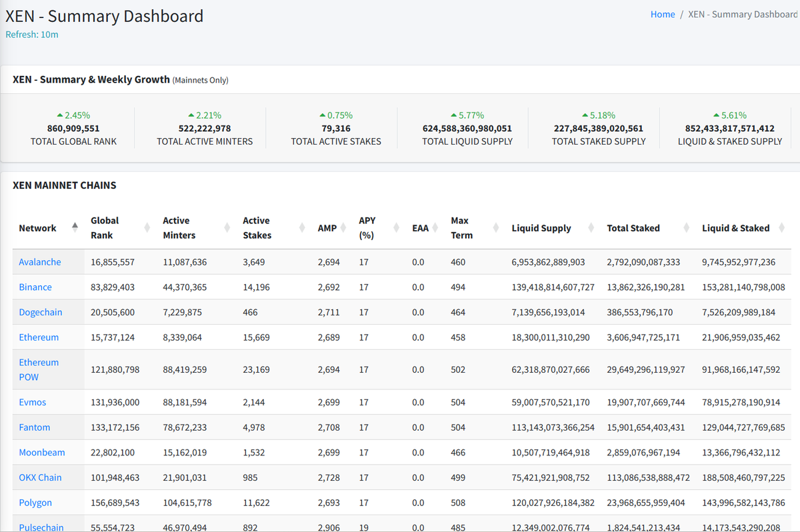Select total active minters value 522,222,978
The image size is (800, 532).
pos(205,129)
